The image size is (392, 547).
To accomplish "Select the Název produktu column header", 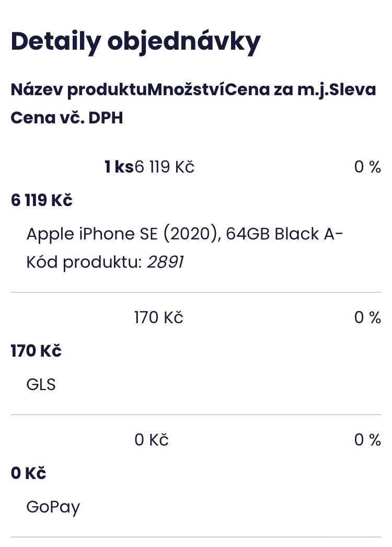I will [79, 90].
